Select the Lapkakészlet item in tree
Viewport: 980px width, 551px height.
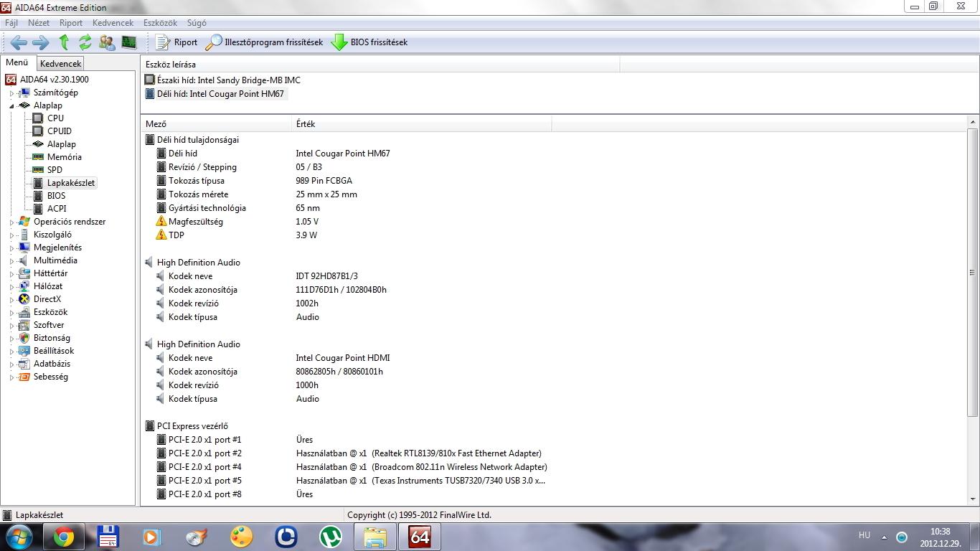(x=71, y=183)
